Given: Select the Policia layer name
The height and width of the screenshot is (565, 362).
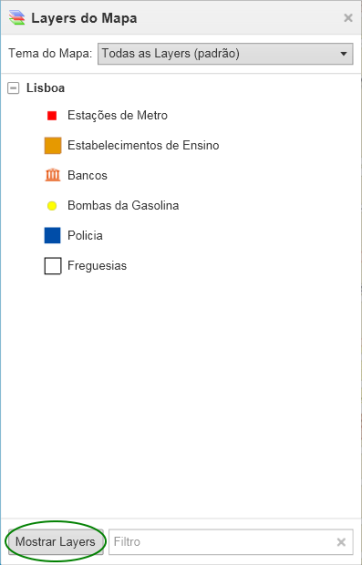Looking at the screenshot, I should pos(85,236).
